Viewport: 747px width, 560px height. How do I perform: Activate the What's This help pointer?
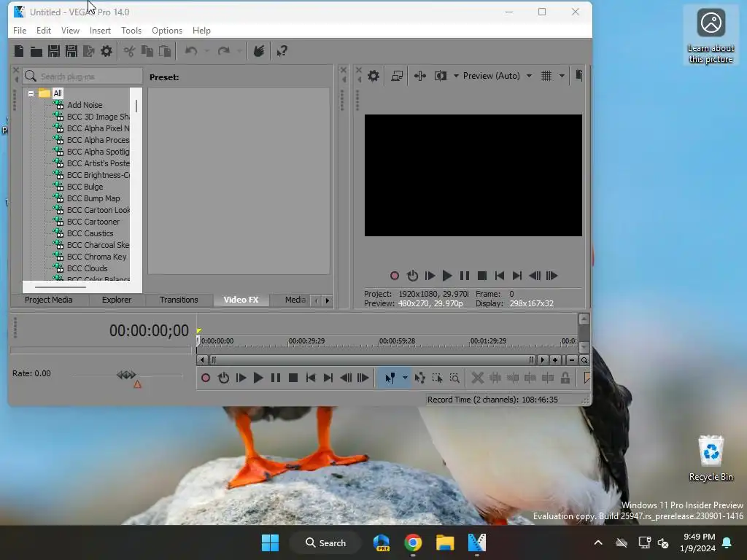tap(282, 51)
